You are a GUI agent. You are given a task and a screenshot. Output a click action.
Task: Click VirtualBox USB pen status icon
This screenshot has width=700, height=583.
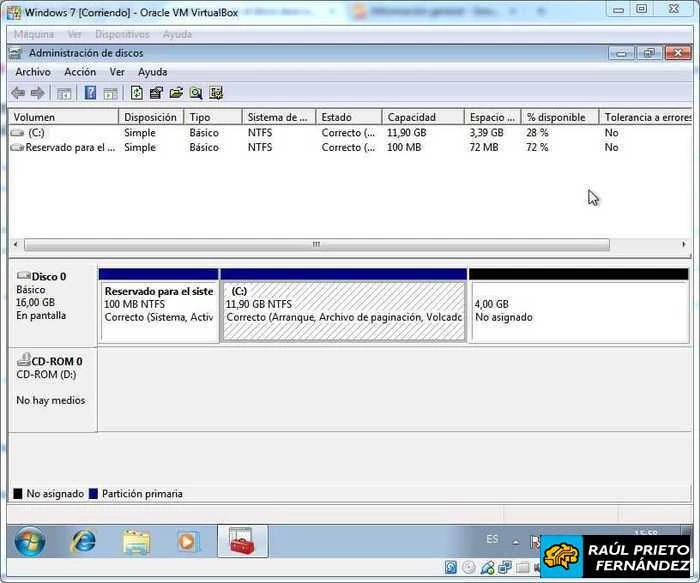coord(487,567)
